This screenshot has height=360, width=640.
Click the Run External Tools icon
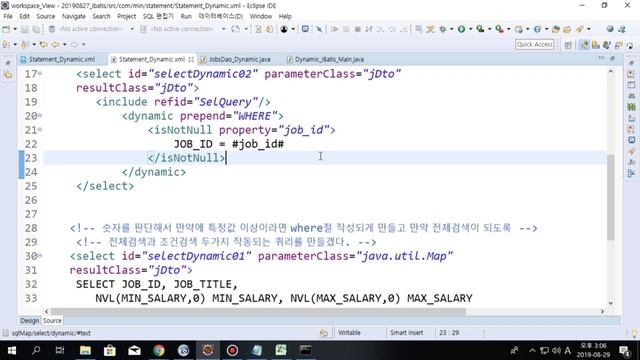pyautogui.click(x=499, y=29)
